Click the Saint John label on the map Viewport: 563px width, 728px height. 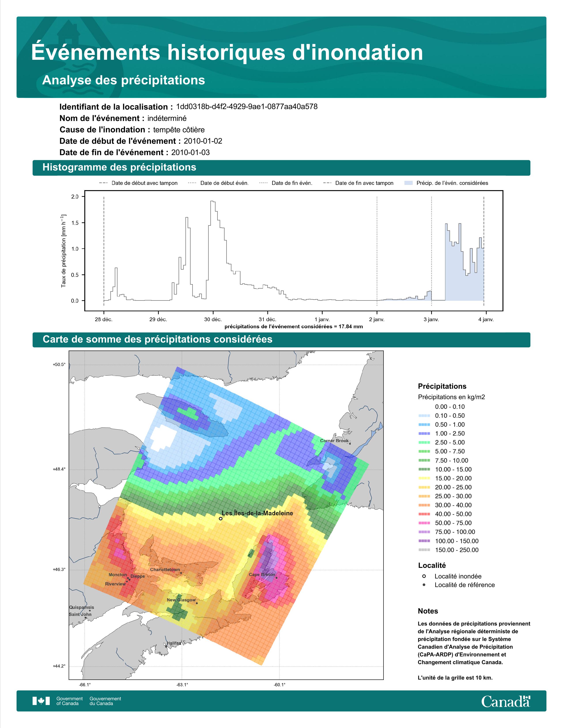[x=80, y=614]
